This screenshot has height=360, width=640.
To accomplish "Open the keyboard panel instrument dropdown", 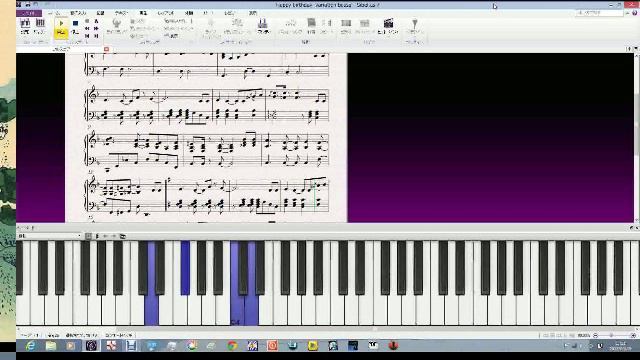I will click(x=50, y=236).
